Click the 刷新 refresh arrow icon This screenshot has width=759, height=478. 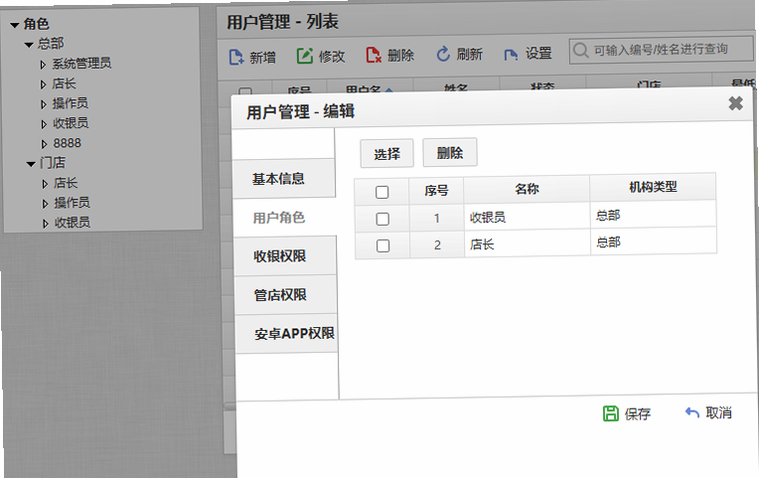[x=443, y=54]
